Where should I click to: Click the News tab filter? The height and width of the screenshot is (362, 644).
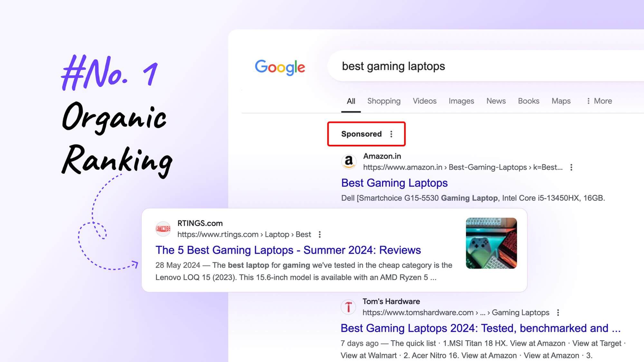496,101
